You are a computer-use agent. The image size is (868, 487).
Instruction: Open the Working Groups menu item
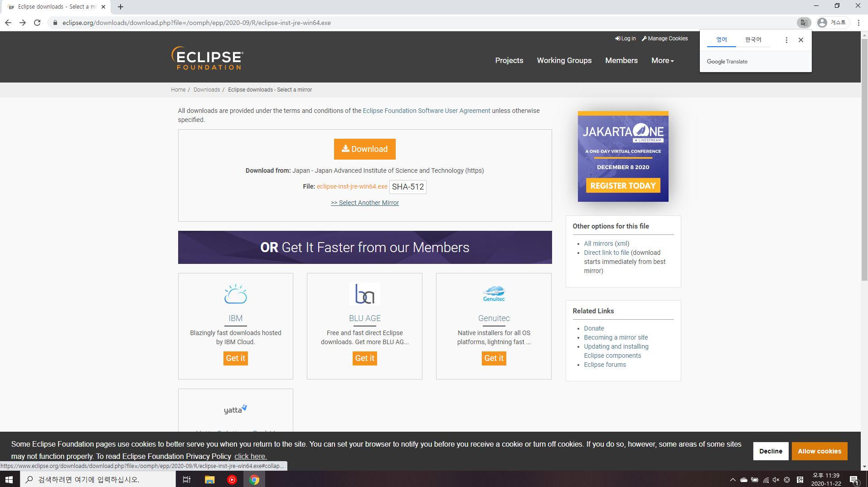click(x=564, y=60)
